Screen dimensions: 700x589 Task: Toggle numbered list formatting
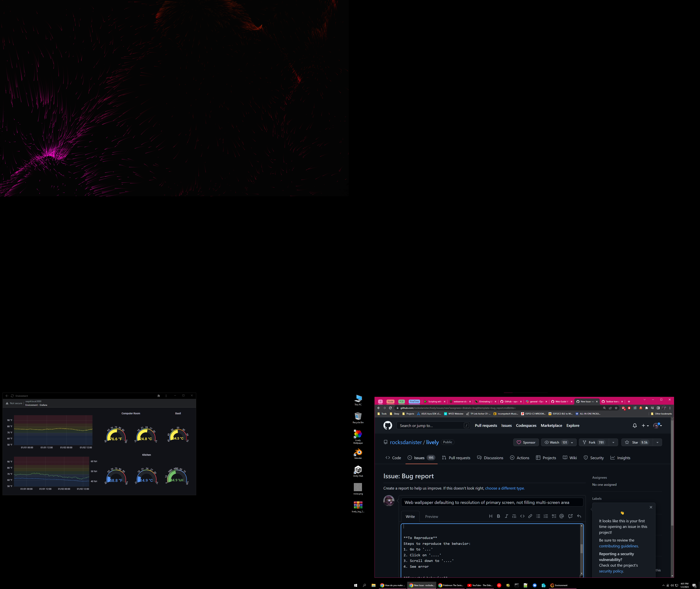(x=546, y=516)
